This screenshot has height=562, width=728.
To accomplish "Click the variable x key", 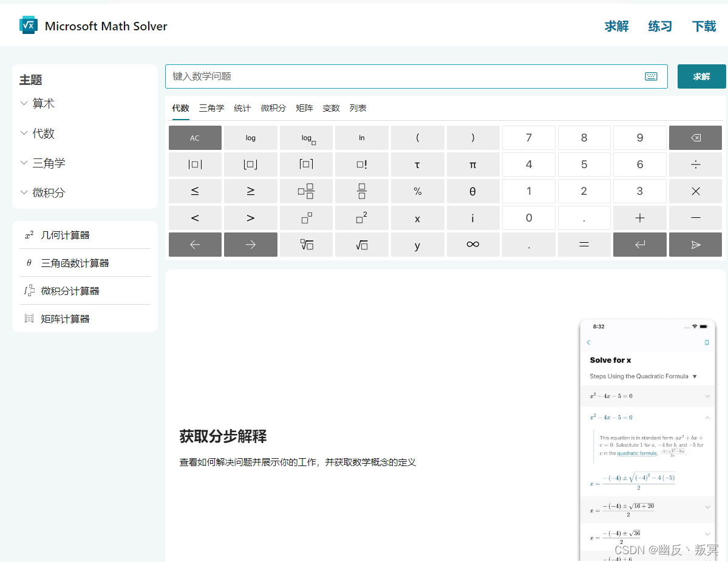I will (x=417, y=218).
